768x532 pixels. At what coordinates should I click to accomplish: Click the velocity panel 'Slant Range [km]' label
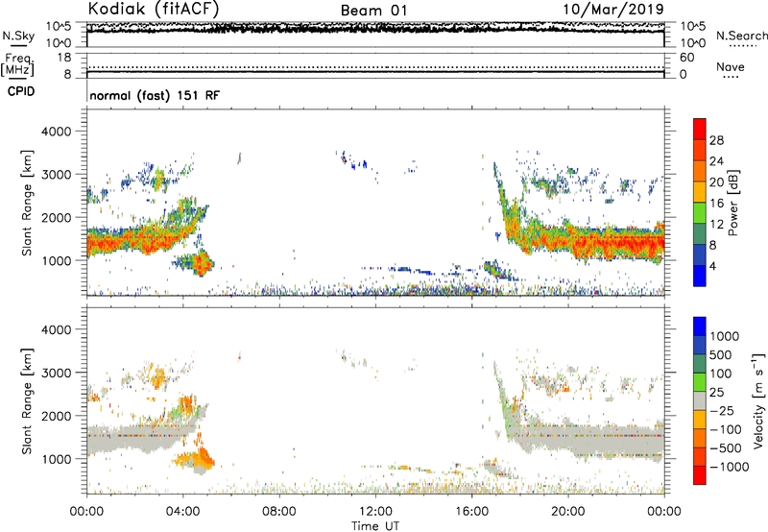coord(27,400)
